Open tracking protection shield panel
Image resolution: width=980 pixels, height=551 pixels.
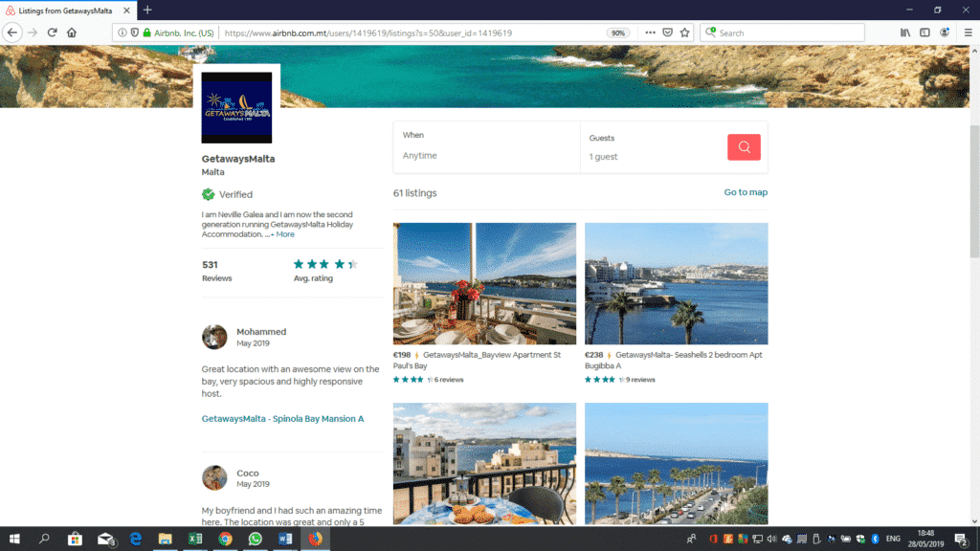tap(134, 33)
